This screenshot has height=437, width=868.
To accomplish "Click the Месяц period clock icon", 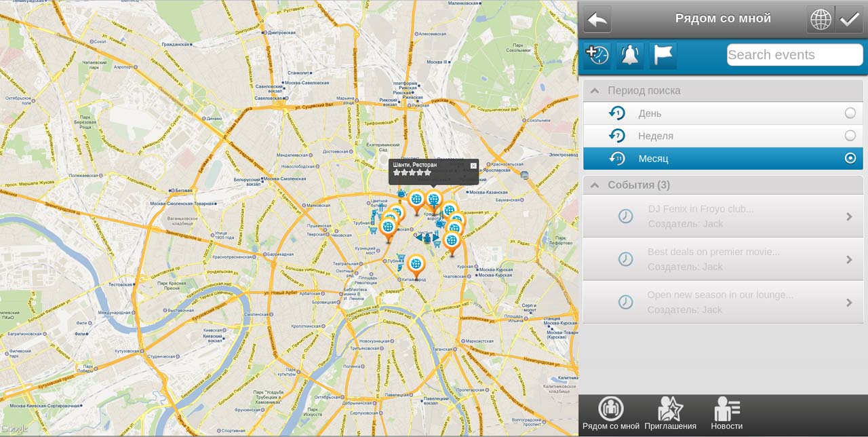I will [x=617, y=159].
